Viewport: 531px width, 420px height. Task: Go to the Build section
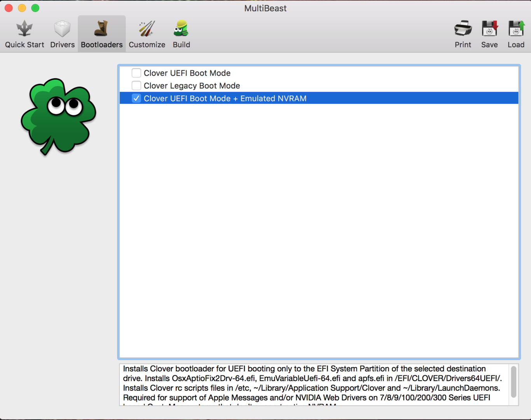pos(181,34)
